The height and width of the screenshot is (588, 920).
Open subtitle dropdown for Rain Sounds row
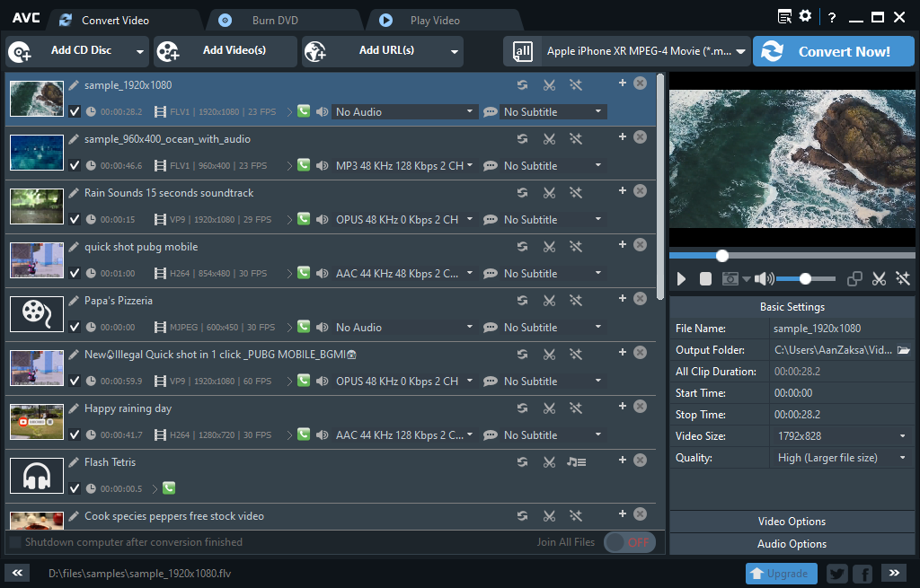tap(553, 220)
